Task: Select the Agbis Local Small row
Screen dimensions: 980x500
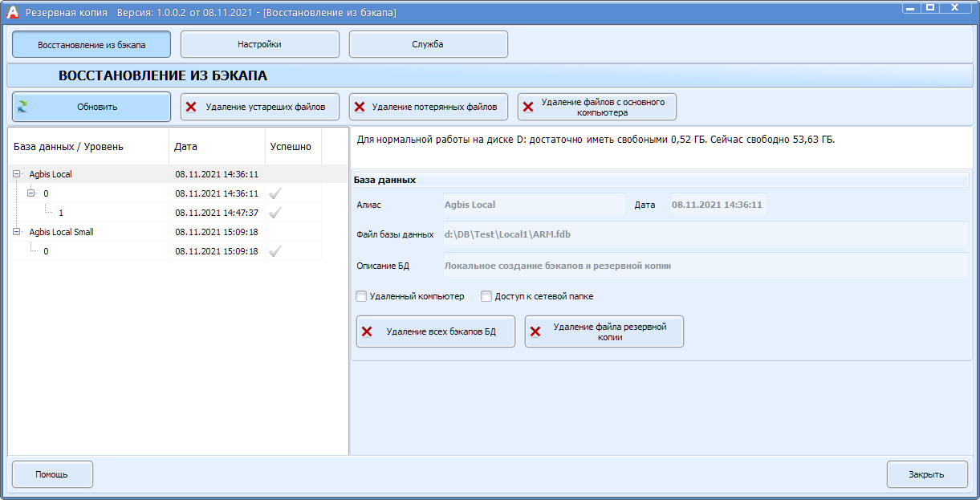Action: pyautogui.click(x=165, y=232)
